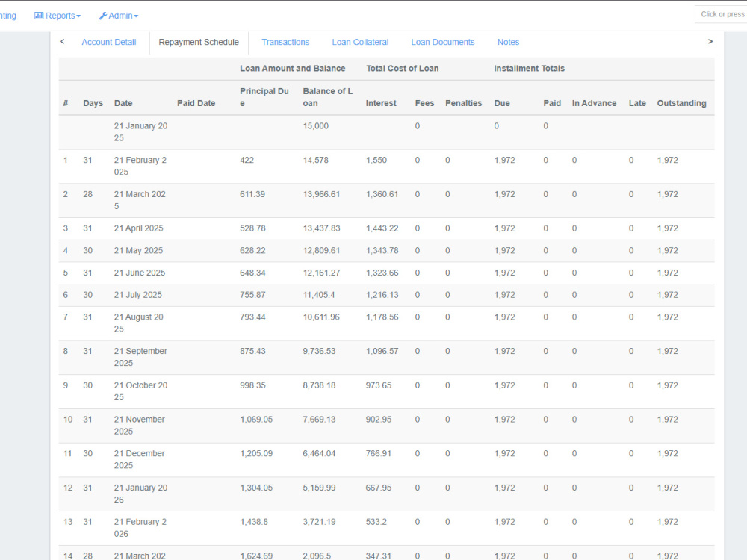The height and width of the screenshot is (560, 747).
Task: Click the Reports bar chart icon
Action: pyautogui.click(x=39, y=16)
